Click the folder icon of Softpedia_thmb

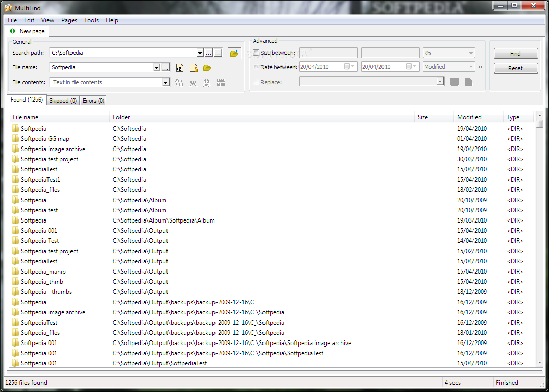pyautogui.click(x=15, y=281)
